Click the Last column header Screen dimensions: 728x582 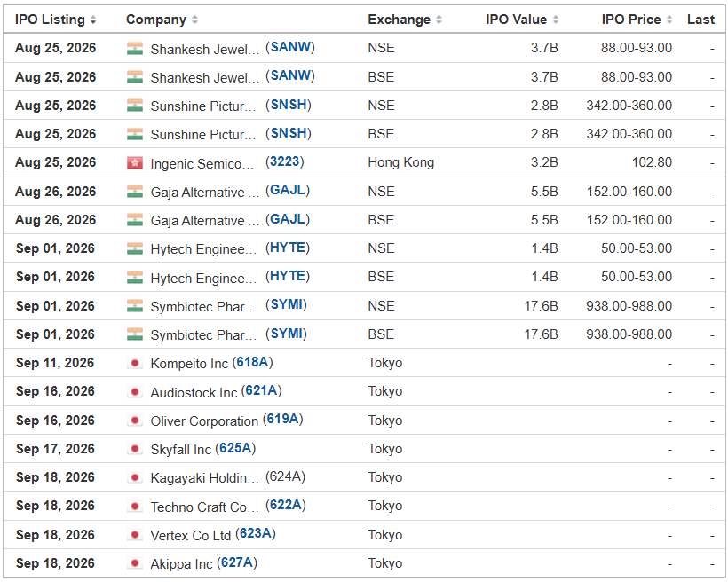point(700,20)
